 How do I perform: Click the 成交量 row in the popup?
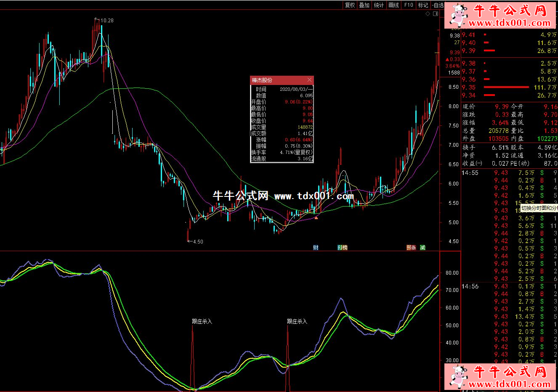(282, 127)
